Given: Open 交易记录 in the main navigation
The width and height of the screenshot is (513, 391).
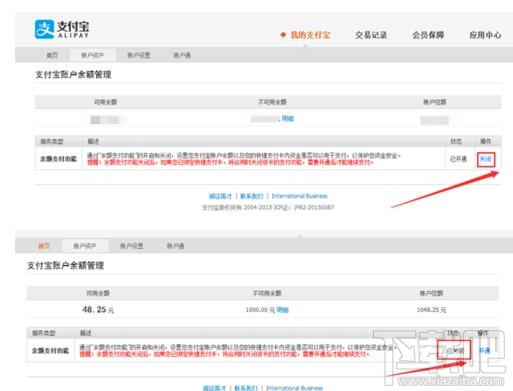Looking at the screenshot, I should (371, 35).
